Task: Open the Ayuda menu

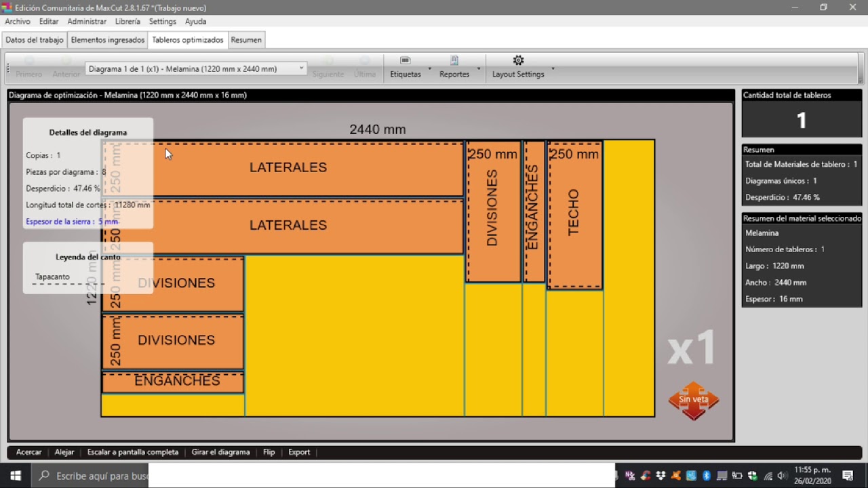Action: [195, 22]
